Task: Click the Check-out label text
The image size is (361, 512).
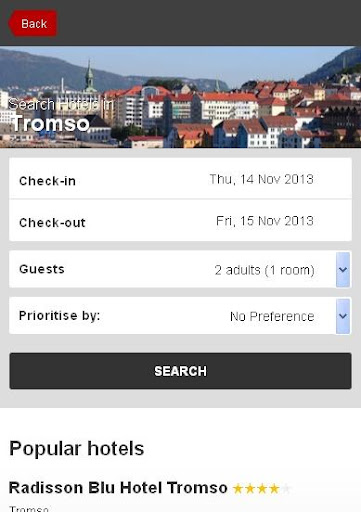Action: point(52,223)
